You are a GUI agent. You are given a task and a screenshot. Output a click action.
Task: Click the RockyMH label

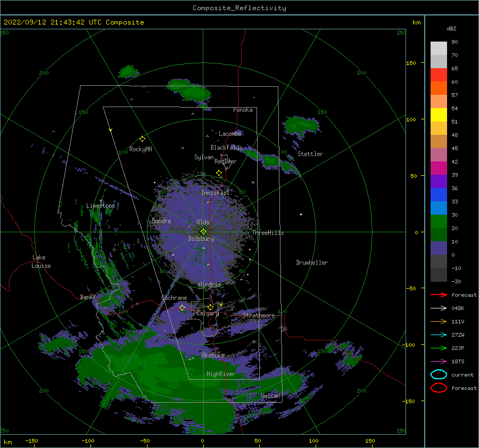141,149
